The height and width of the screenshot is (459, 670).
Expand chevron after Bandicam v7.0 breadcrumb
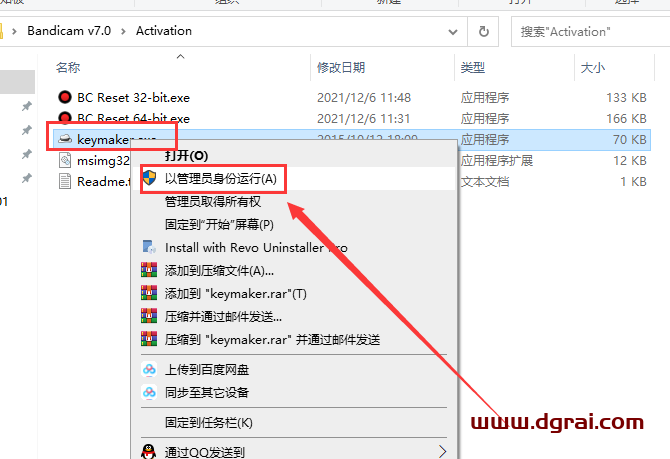point(123,31)
